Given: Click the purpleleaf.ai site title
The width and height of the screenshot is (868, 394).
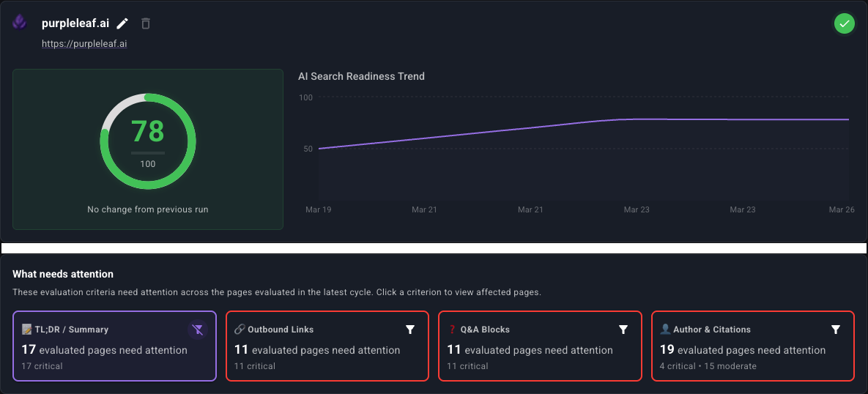Looking at the screenshot, I should [75, 23].
